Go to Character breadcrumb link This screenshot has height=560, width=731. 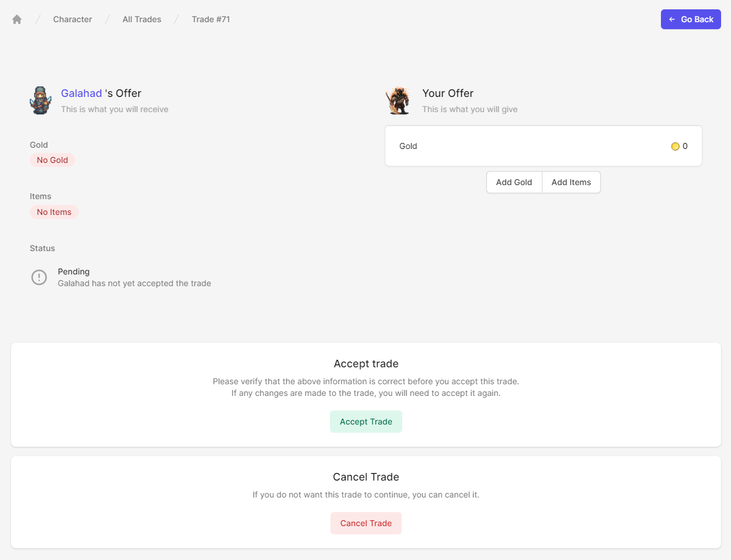point(72,19)
